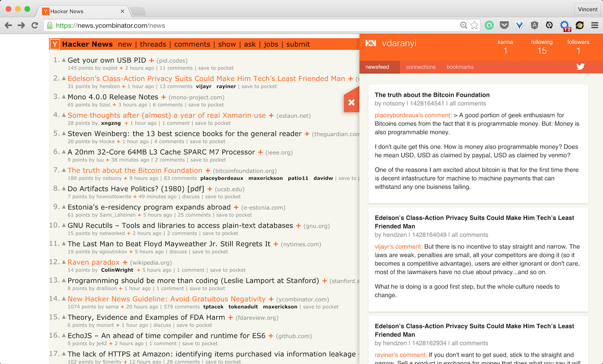Switch to the connections tab
This screenshot has width=603, height=364.
click(421, 67)
